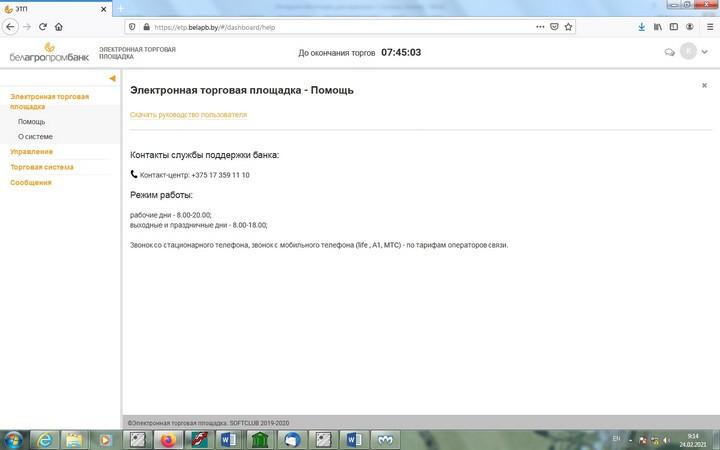Click the user avatar icon
The height and width of the screenshot is (450, 720).
tap(688, 52)
